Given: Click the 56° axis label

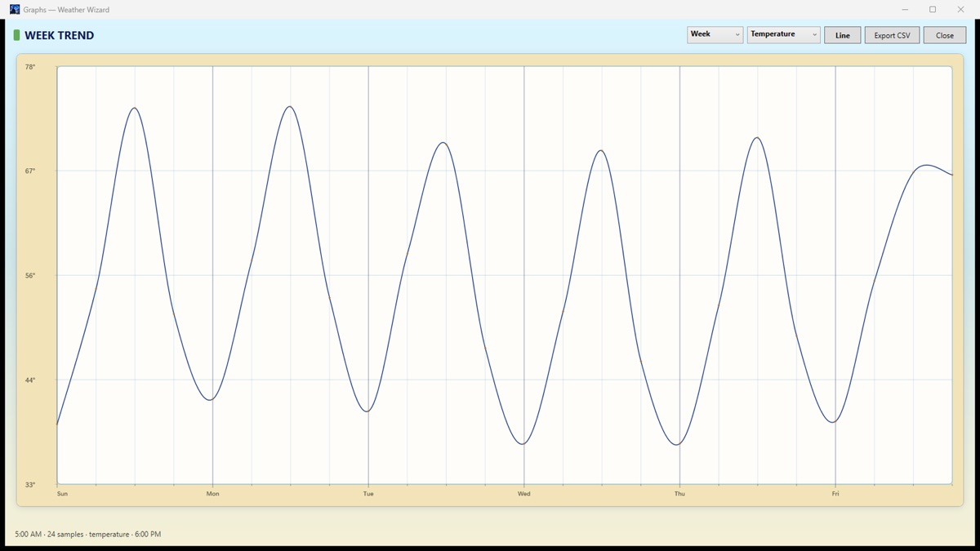Looking at the screenshot, I should point(30,276).
